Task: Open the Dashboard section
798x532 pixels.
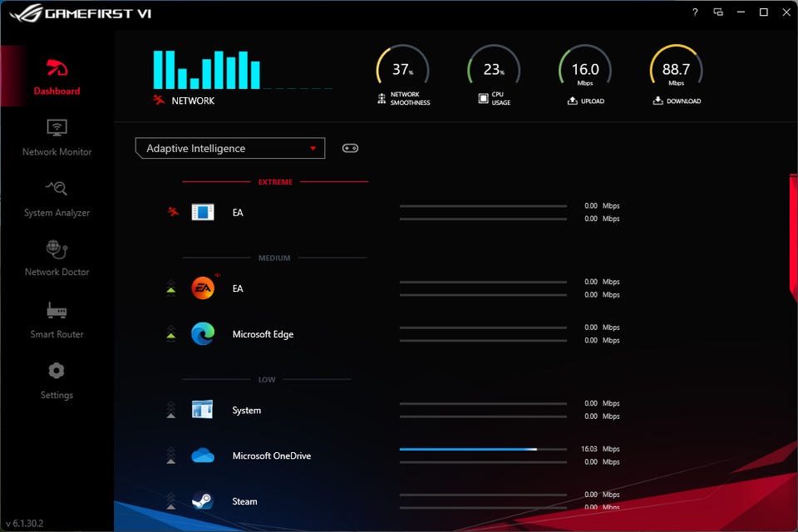Action: [57, 76]
